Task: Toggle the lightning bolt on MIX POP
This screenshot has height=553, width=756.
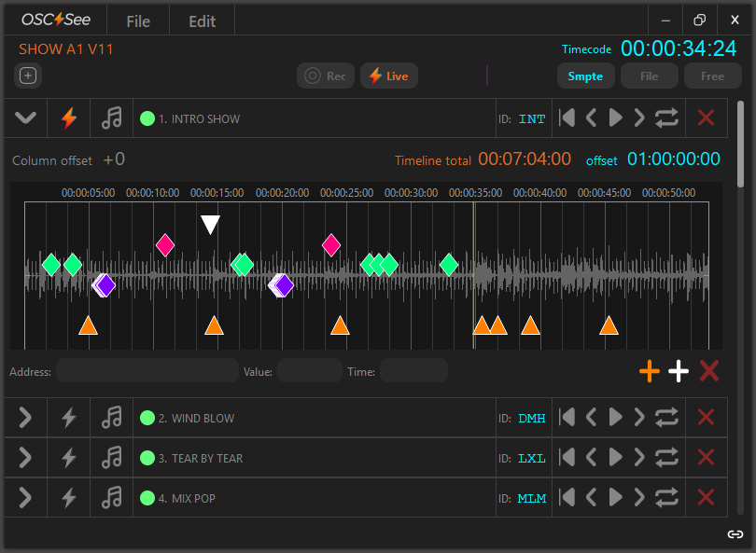Action: coord(69,498)
